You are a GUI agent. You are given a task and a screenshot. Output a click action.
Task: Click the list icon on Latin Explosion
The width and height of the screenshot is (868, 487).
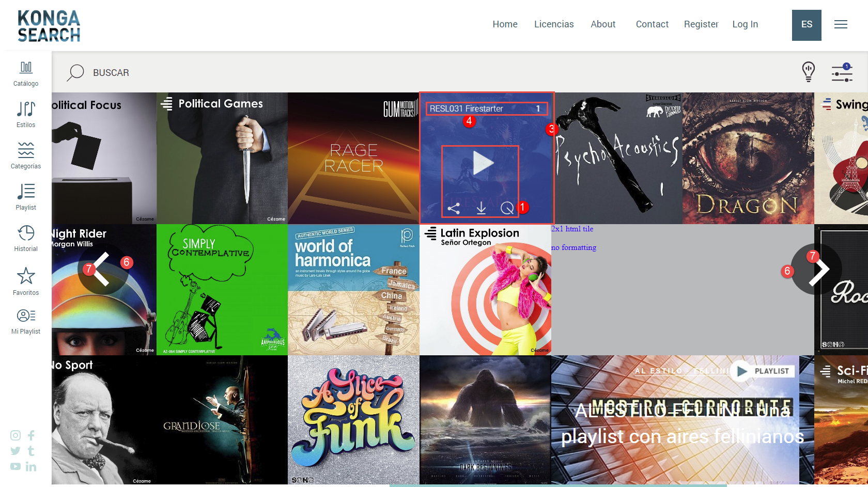430,233
